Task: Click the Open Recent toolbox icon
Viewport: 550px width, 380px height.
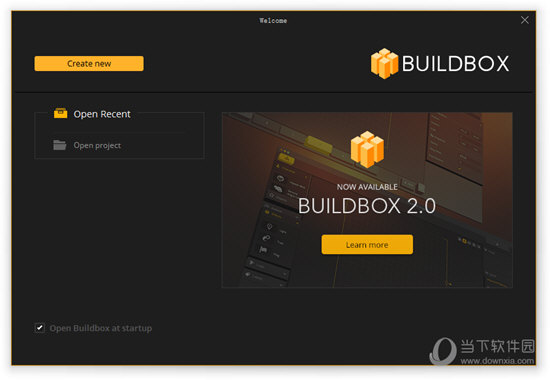Action: point(60,113)
